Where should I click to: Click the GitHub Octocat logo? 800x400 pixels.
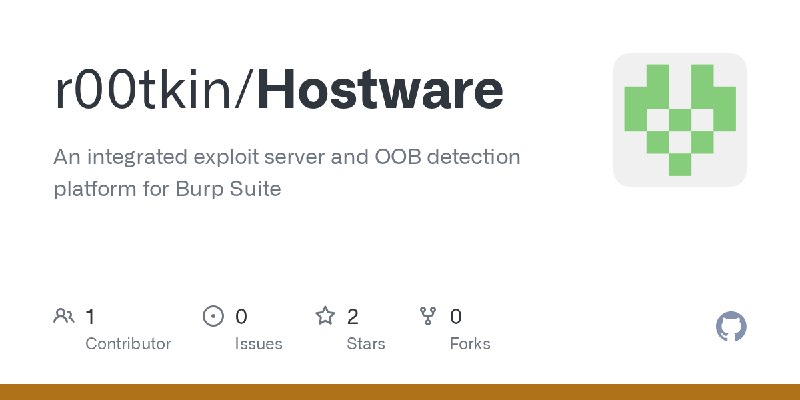pos(731,327)
